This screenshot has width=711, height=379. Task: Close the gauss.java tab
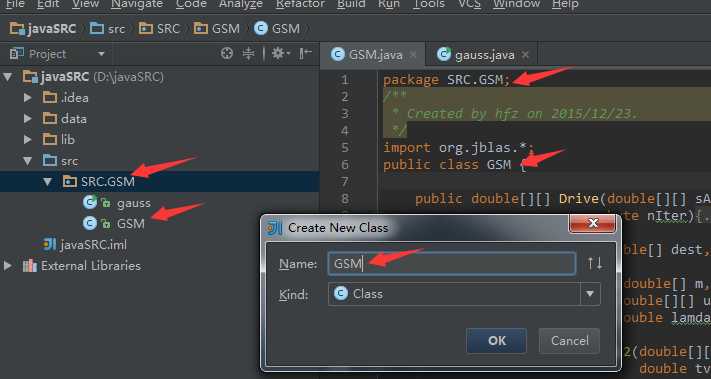525,55
